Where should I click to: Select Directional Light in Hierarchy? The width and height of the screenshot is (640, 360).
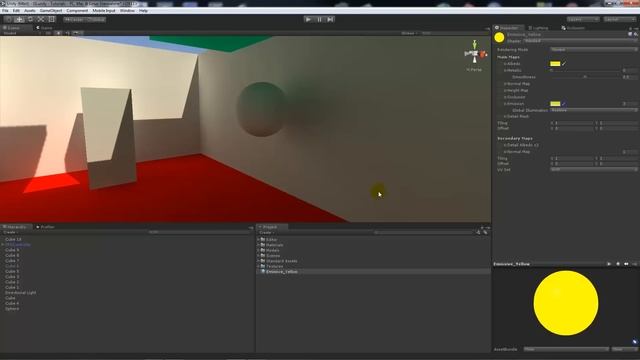coord(20,293)
